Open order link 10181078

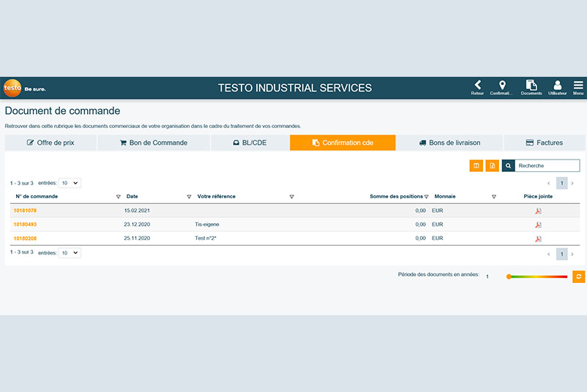pyautogui.click(x=25, y=211)
